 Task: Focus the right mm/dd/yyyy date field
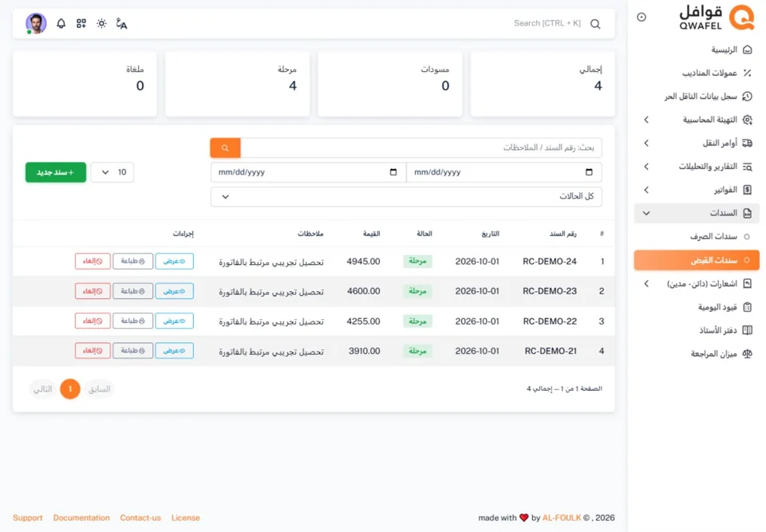click(x=504, y=172)
